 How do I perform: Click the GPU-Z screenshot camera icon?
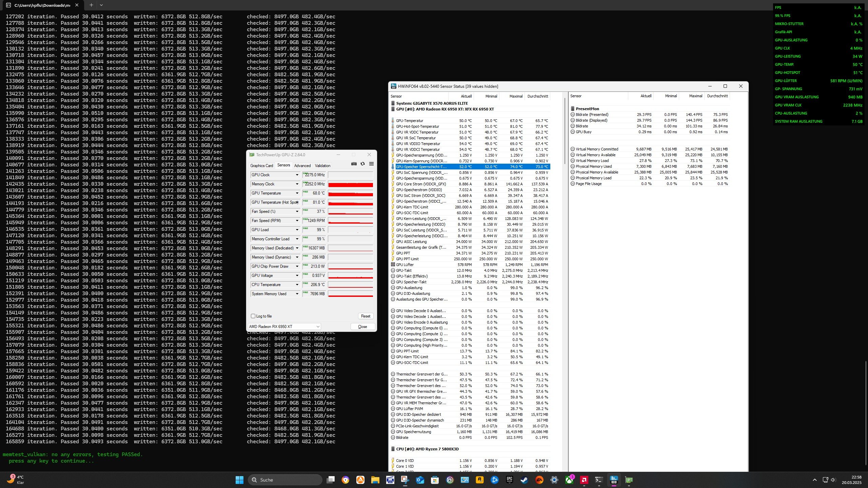coord(354,164)
